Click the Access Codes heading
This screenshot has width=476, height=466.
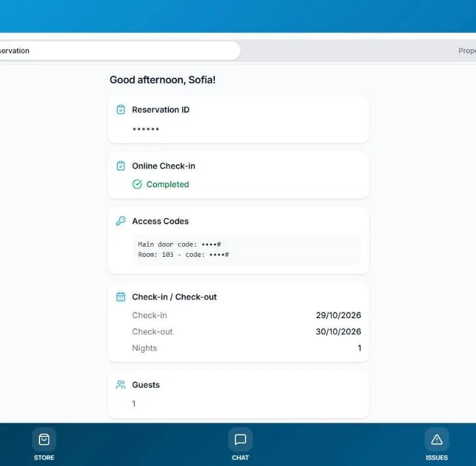(x=160, y=221)
